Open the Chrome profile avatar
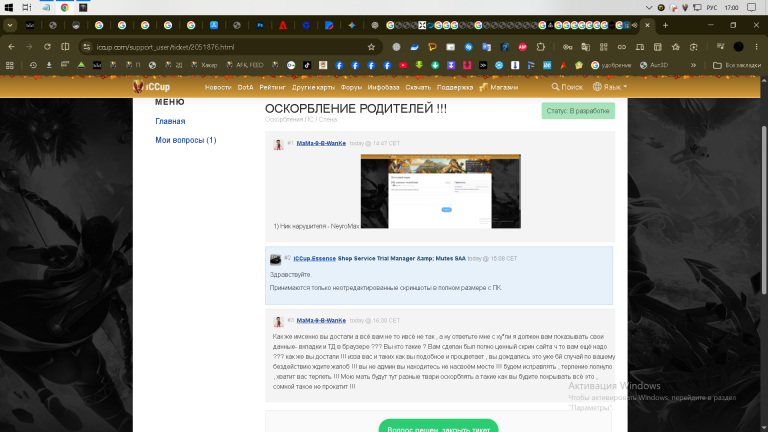Screen dimensions: 768x432 click(739, 47)
